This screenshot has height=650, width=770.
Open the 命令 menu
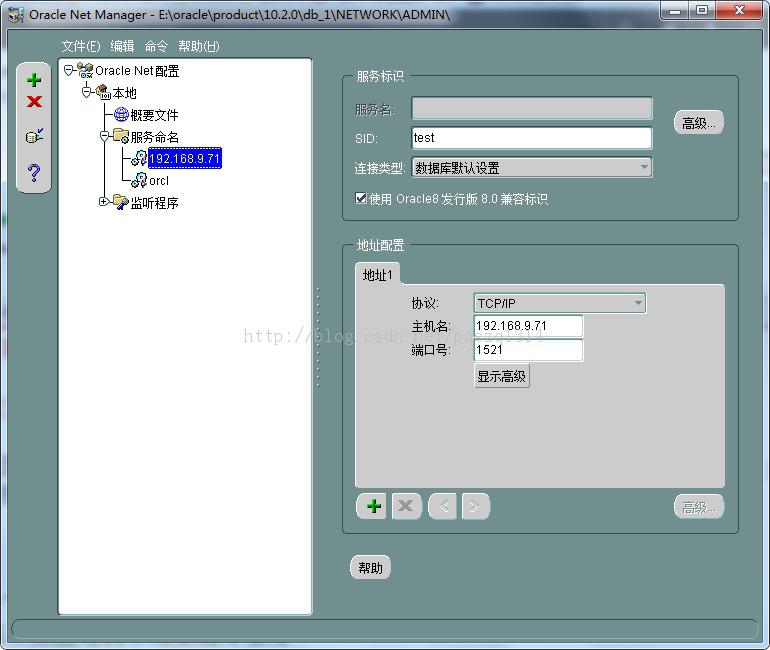pos(156,46)
